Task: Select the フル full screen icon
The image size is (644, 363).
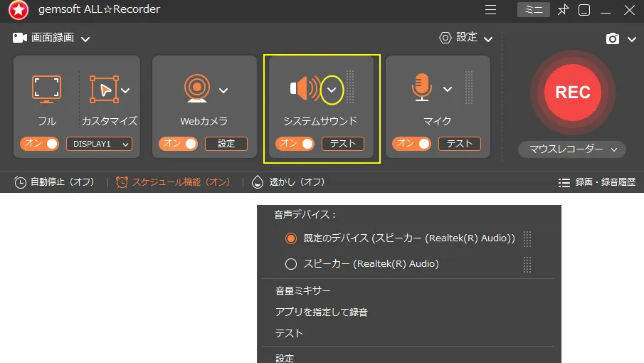Action: point(46,89)
